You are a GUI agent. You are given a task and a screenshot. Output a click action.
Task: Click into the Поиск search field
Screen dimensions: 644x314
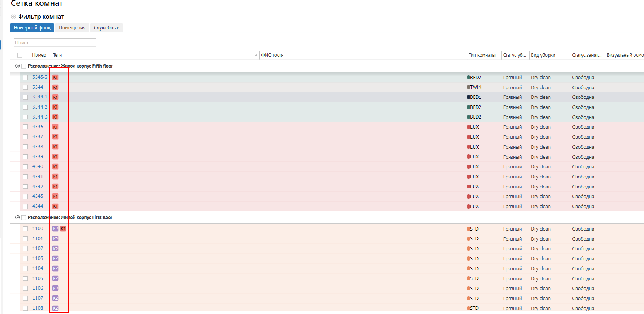click(55, 42)
